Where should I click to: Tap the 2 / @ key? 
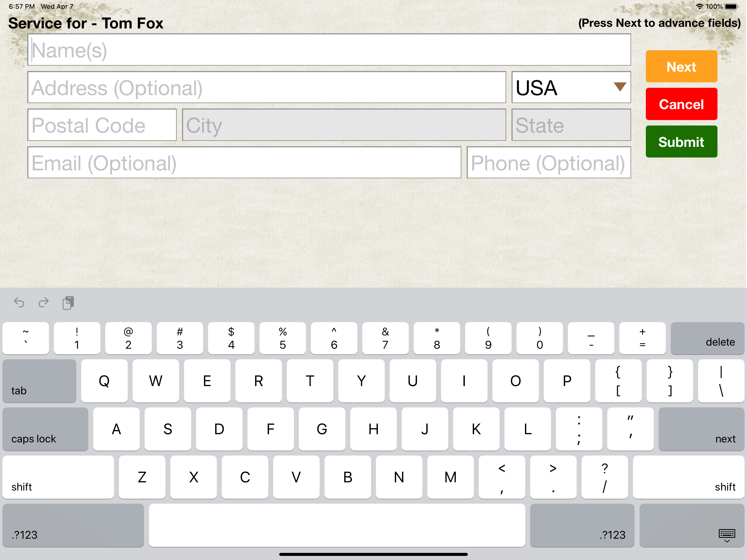[128, 338]
